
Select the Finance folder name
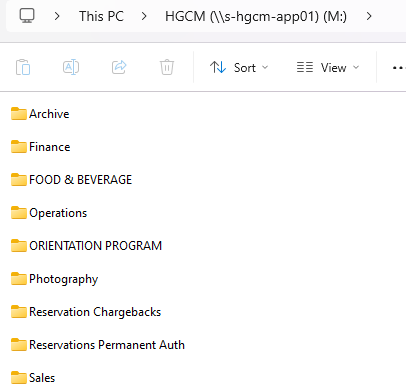[50, 147]
